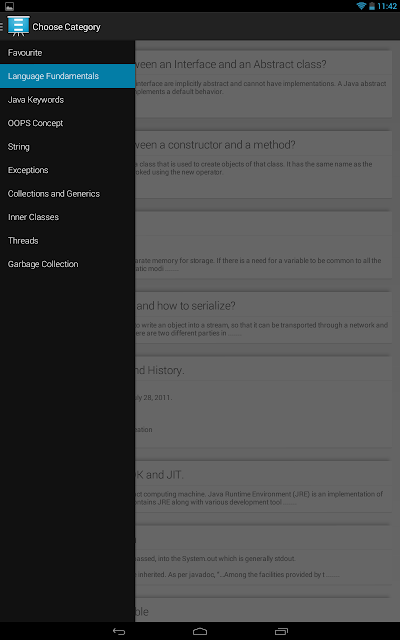The height and width of the screenshot is (640, 400).
Task: Tap the Android home navigation button
Action: point(200,631)
